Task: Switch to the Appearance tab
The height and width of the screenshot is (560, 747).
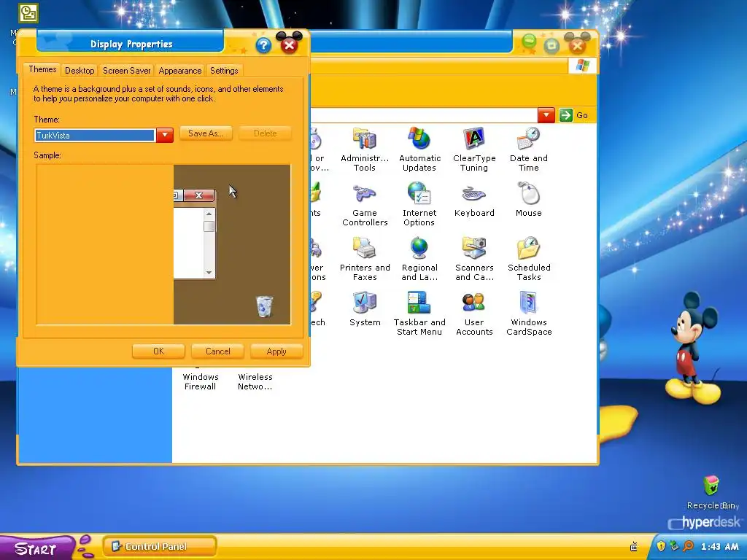Action: 180,71
